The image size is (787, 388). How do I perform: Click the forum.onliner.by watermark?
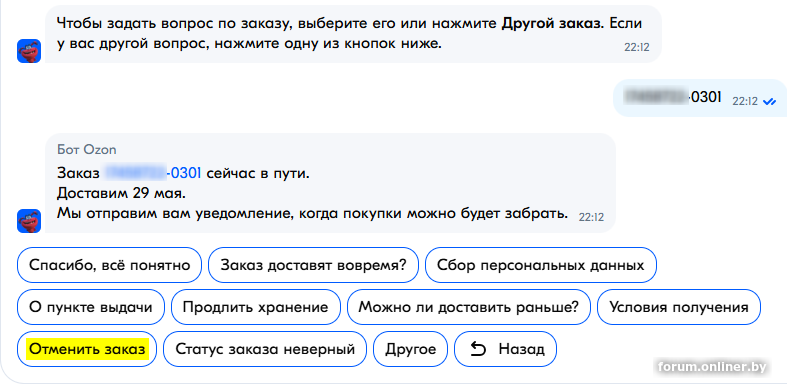point(712,366)
